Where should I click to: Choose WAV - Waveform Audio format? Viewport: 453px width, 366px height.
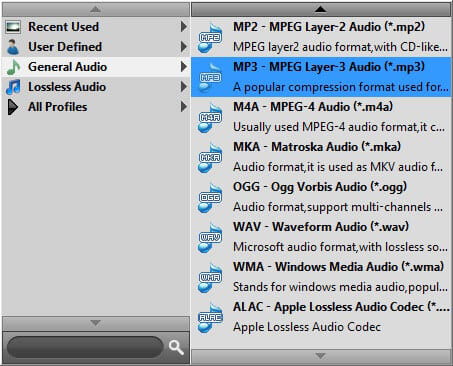[321, 237]
